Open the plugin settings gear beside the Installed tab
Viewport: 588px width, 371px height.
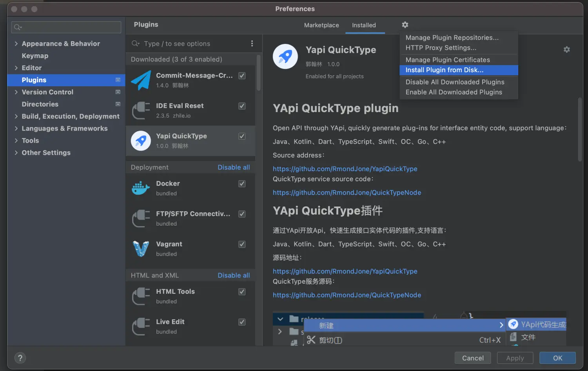coord(405,25)
